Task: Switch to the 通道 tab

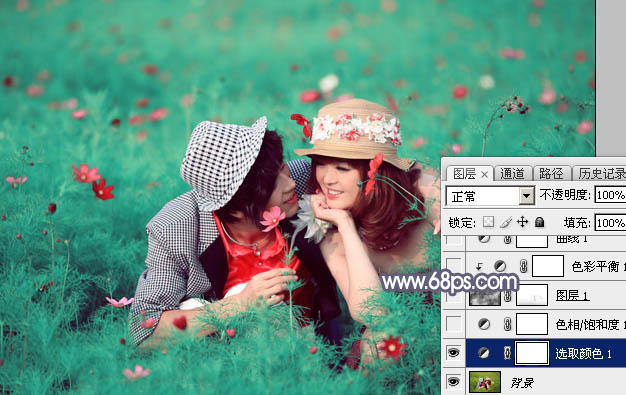Action: point(512,174)
